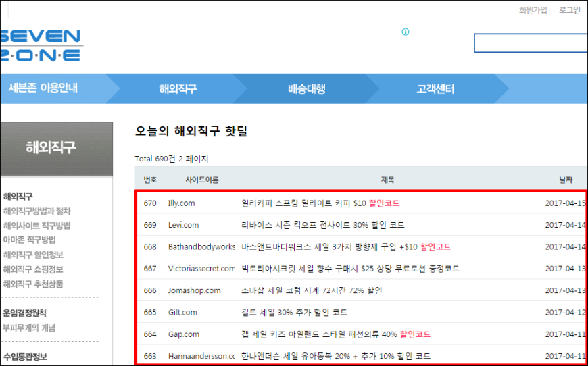The image size is (588, 366).
Task: Click date 2017-04-12 in Gilt row
Action: coord(566,312)
